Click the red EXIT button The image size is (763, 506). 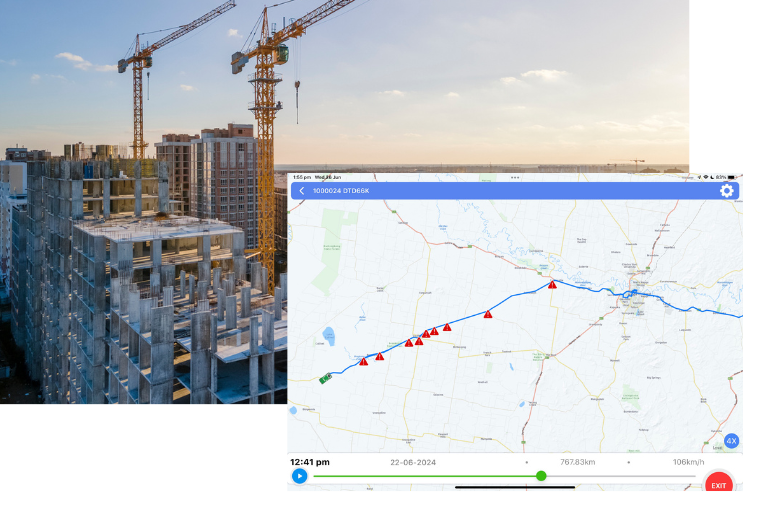718,485
